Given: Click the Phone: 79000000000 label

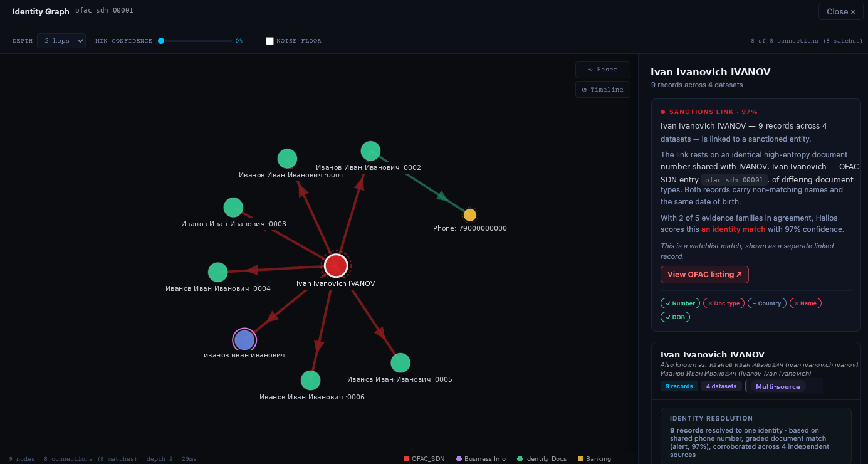Looking at the screenshot, I should pyautogui.click(x=470, y=228).
